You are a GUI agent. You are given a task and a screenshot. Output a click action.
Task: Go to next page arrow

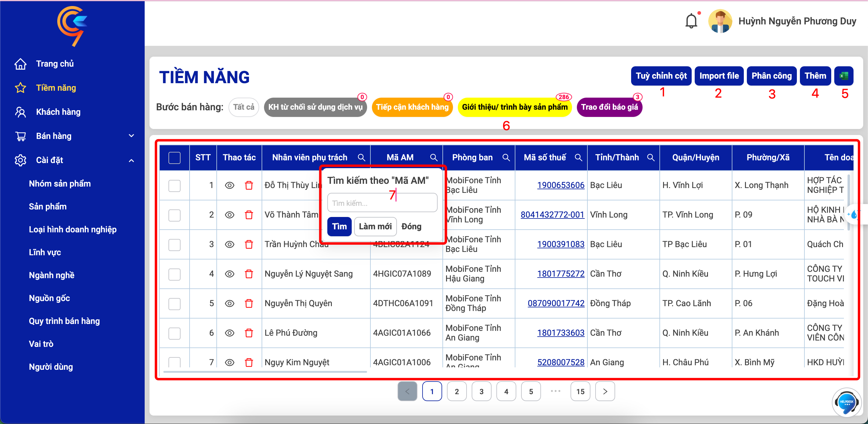tap(605, 391)
